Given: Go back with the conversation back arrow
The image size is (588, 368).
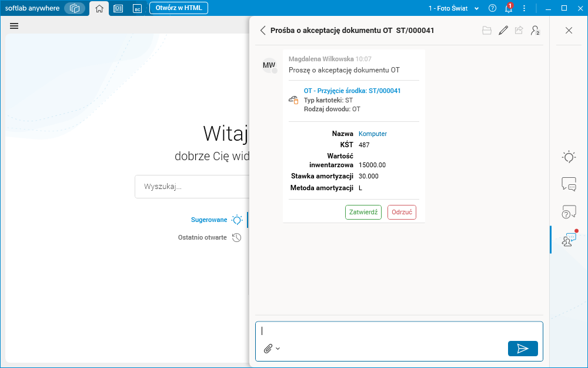Looking at the screenshot, I should pyautogui.click(x=263, y=31).
